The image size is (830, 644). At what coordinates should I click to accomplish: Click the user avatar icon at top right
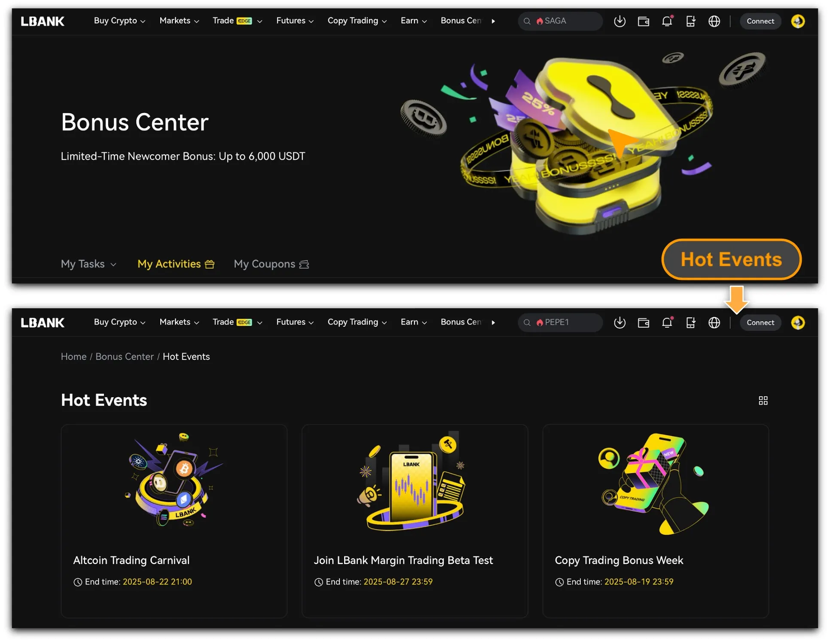point(798,21)
